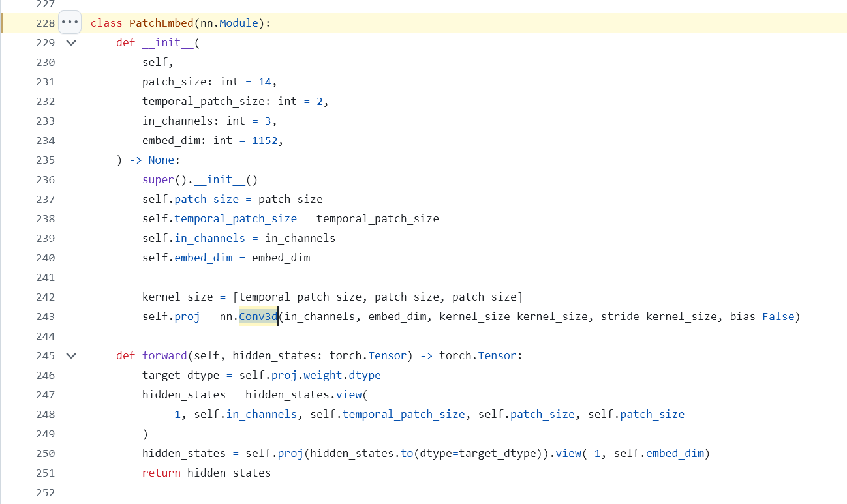Collapse the __init__ function at line 229

tap(71, 42)
